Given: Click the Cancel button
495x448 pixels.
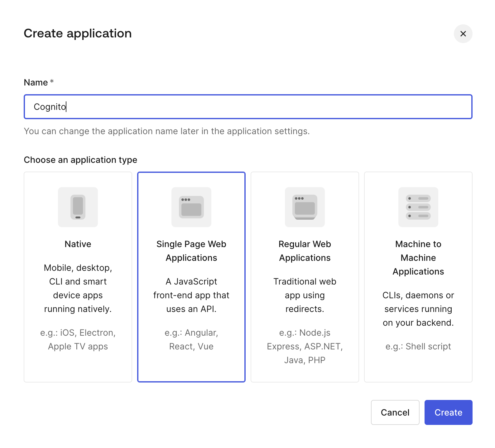Looking at the screenshot, I should click(x=395, y=412).
